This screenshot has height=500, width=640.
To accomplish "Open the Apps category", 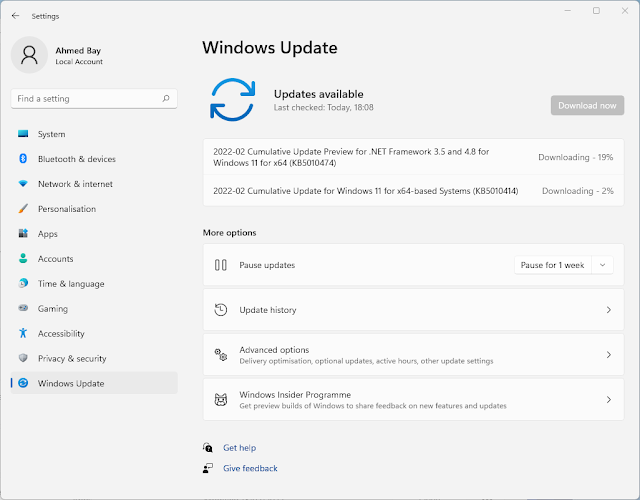I will pos(94,233).
